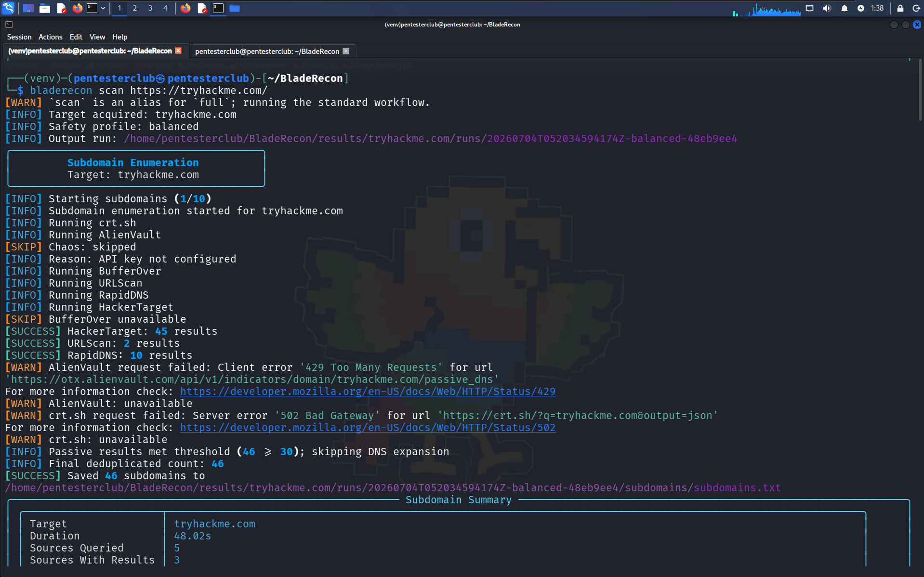Click the 'Safety profile: balanced' line
The image size is (924, 577).
click(102, 127)
